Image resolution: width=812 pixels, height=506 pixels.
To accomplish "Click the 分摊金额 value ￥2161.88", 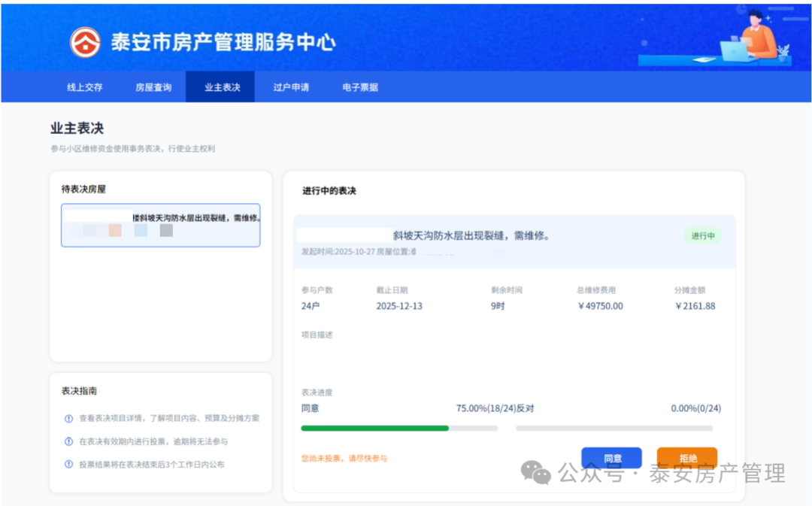I will click(695, 306).
